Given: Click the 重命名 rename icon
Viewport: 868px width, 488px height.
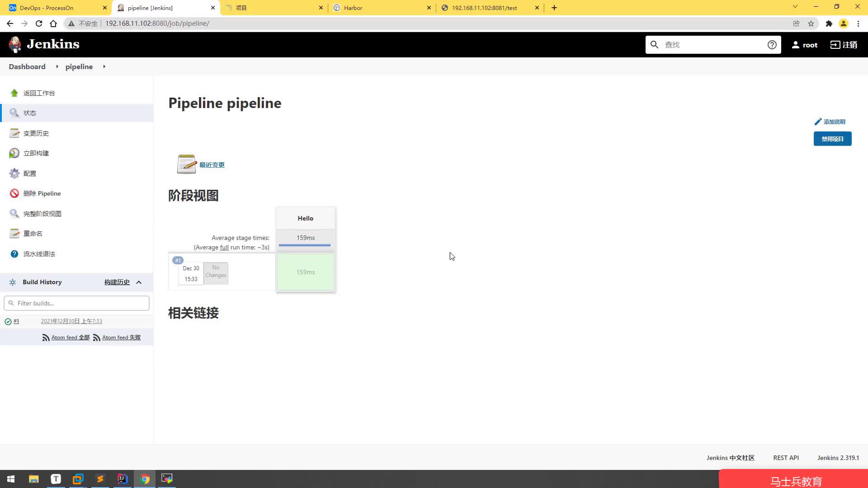Looking at the screenshot, I should pyautogui.click(x=14, y=234).
